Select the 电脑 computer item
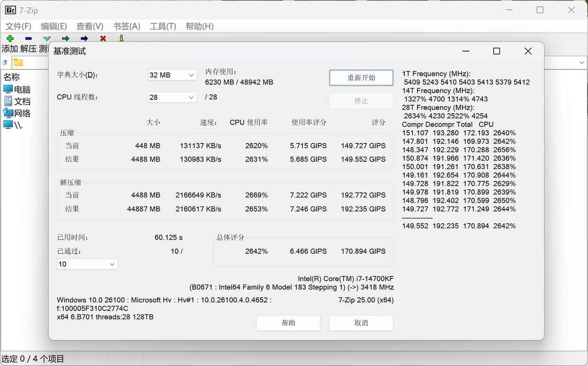588x366 pixels. (17, 89)
